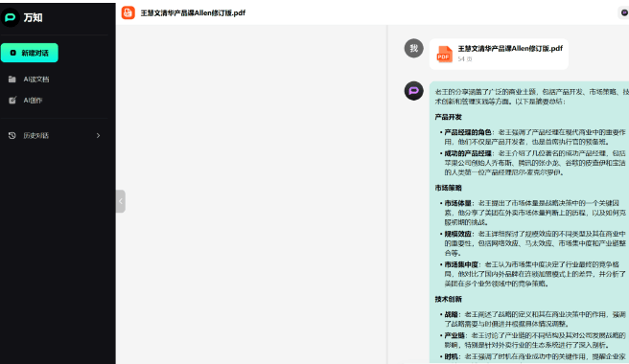The width and height of the screenshot is (629, 364).
Task: Open AI创作 in sidebar
Action: tap(33, 101)
